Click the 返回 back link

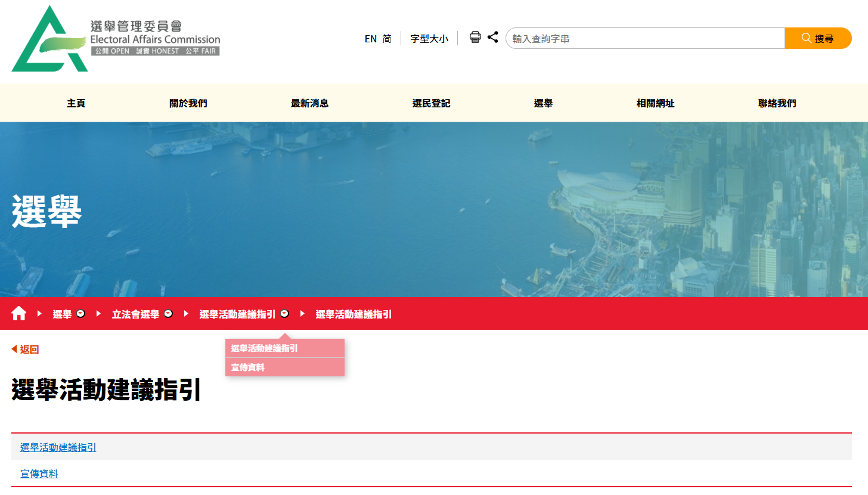pyautogui.click(x=25, y=349)
